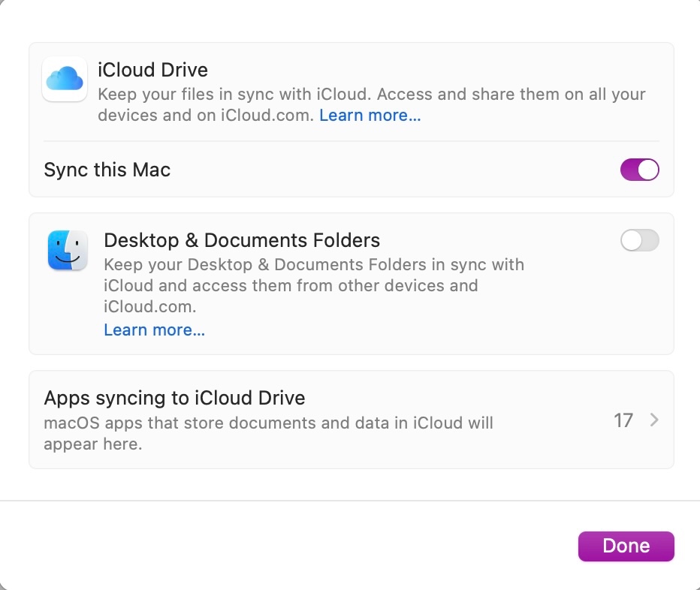This screenshot has height=590, width=700.
Task: Enable Desktop & Documents Folders syncing toggle
Action: (639, 240)
